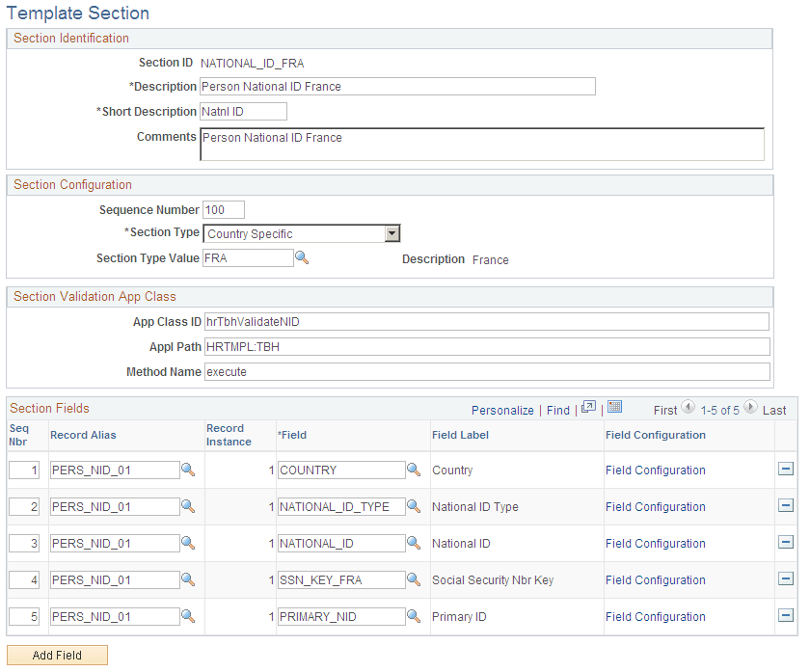The image size is (810, 672).
Task: Expand Country Specific selection list
Action: 391,232
